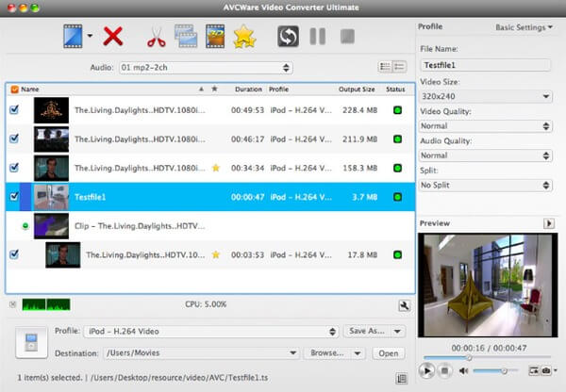Collapse the Clip group green toggle
This screenshot has width=566, height=392.
[25, 226]
